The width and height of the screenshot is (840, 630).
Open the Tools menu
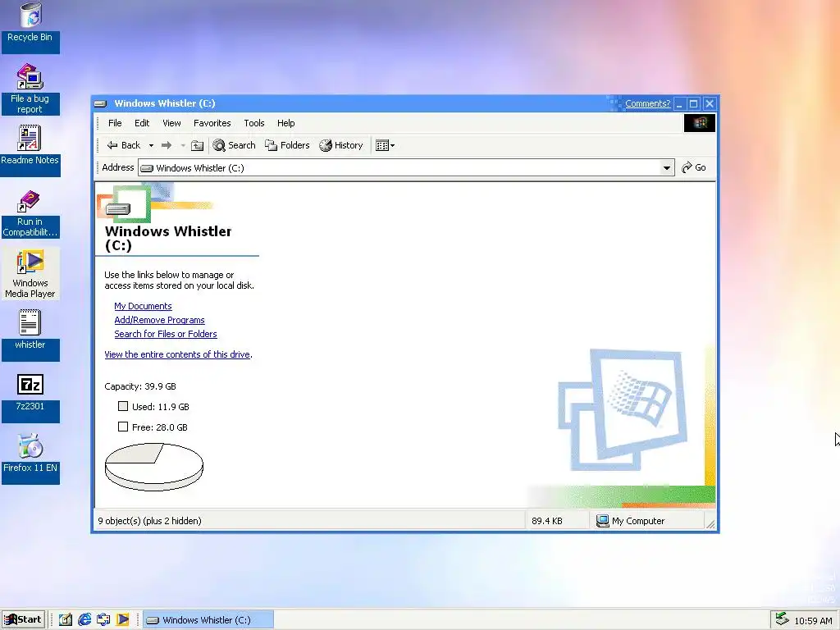tap(254, 123)
